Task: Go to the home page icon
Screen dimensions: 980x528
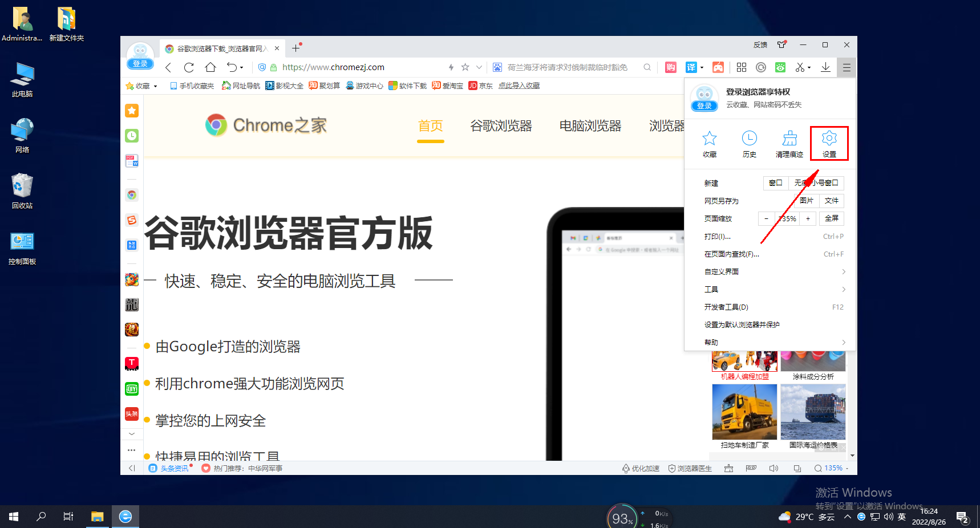Action: [210, 67]
